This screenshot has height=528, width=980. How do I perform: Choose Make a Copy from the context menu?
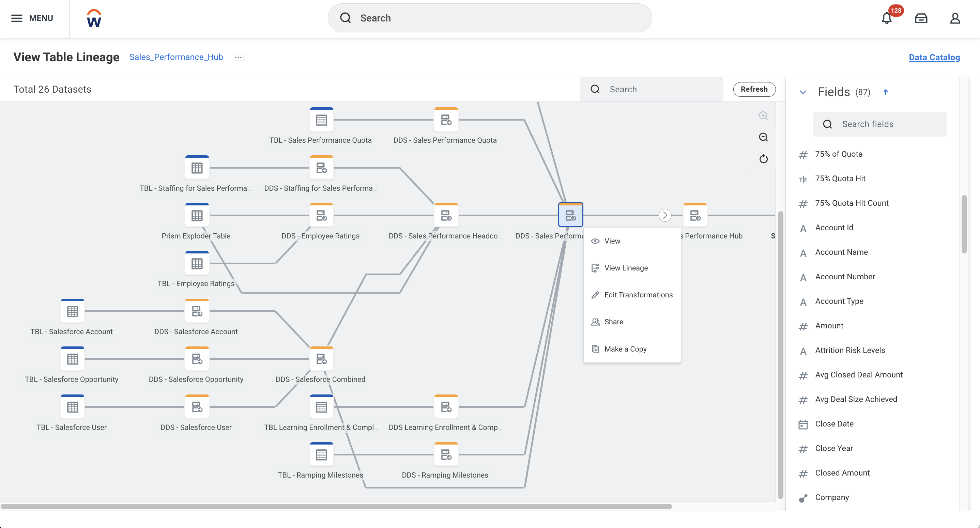click(625, 349)
